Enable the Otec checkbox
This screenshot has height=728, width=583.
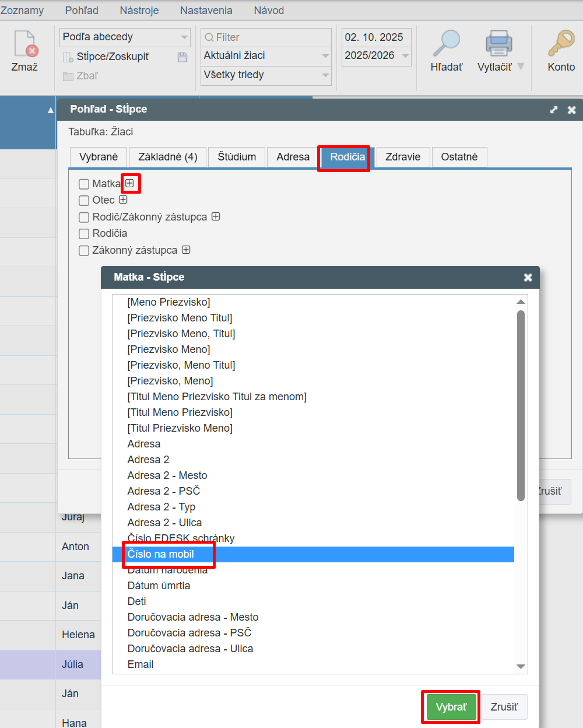tap(84, 201)
